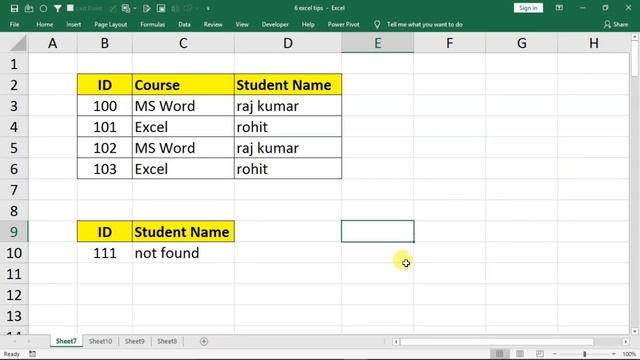Click the zoom out minus button

click(x=555, y=354)
